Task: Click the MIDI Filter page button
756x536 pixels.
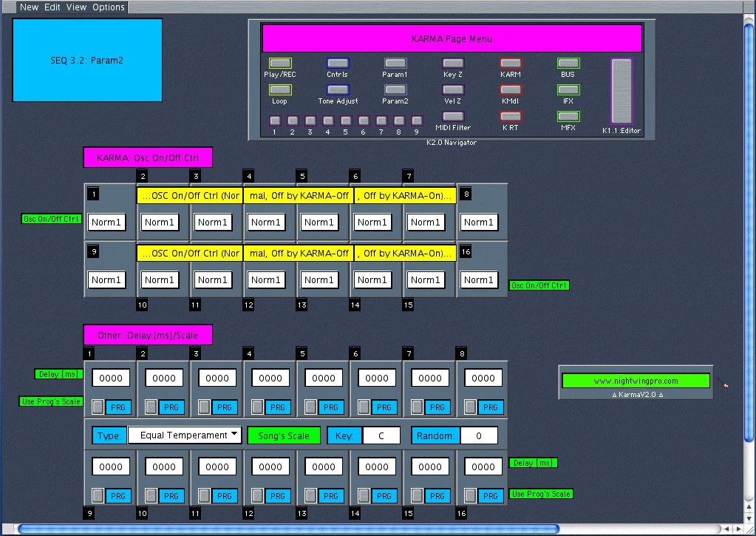Action: (x=453, y=117)
